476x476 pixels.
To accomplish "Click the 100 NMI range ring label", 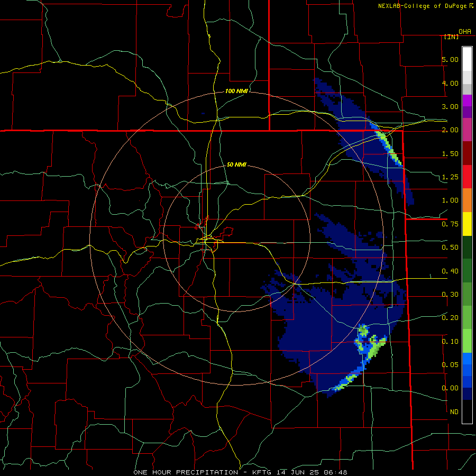I will pos(236,91).
